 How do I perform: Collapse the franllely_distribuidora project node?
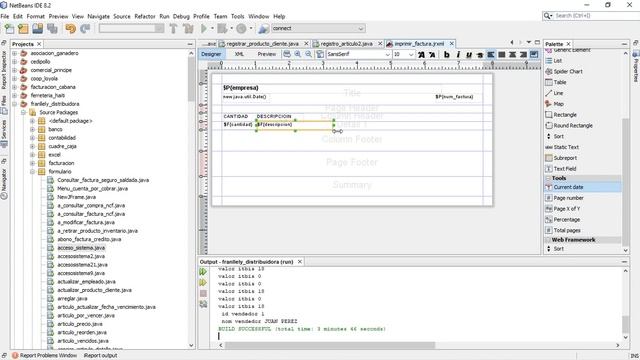[x=15, y=104]
